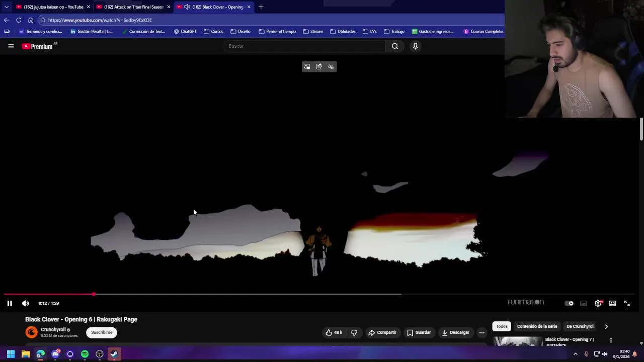
Task: Select the Contenido de la serie chip
Action: pyautogui.click(x=537, y=326)
